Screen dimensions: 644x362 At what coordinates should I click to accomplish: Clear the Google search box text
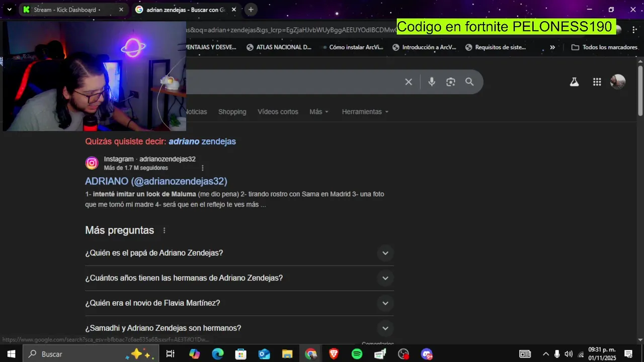click(409, 82)
